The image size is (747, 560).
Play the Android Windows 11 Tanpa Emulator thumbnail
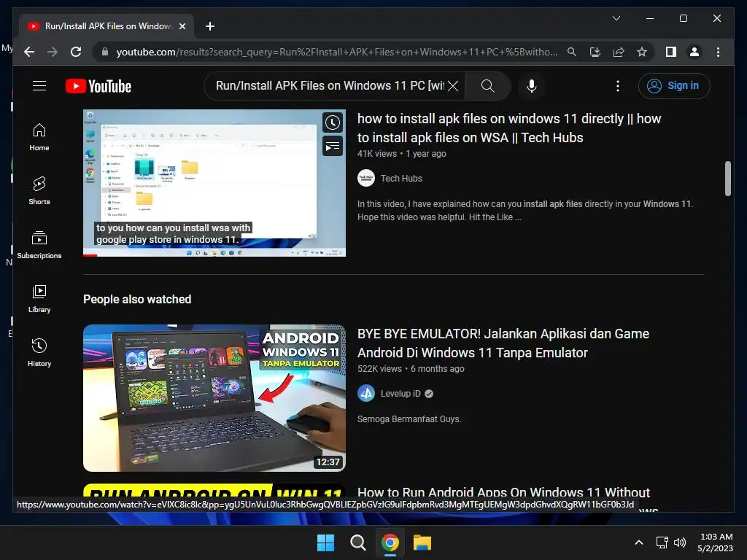(214, 398)
